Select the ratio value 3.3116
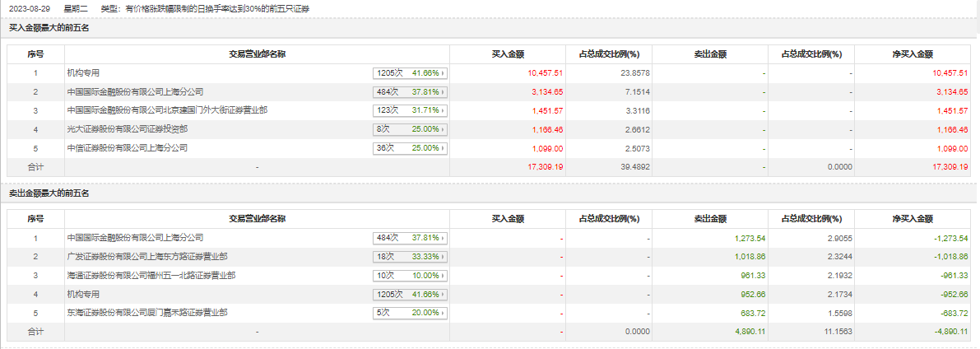This screenshot has height=349, width=980. (x=638, y=110)
